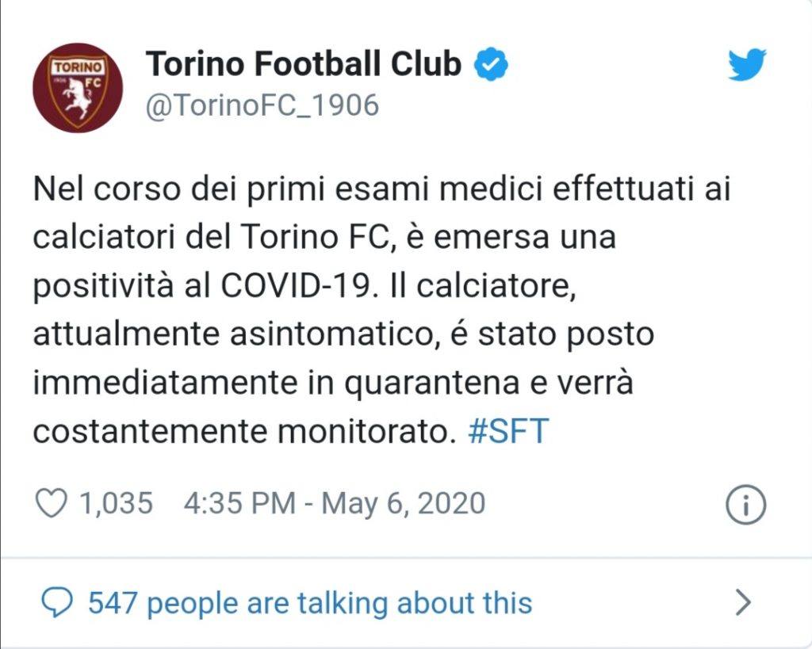This screenshot has height=649, width=812.
Task: Click the tweet line starting 'Nel corso dei primi'
Action: [x=382, y=189]
